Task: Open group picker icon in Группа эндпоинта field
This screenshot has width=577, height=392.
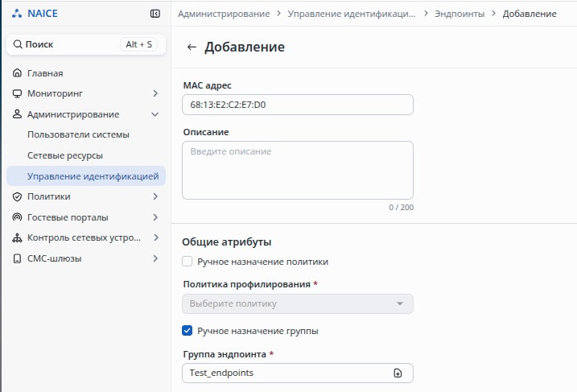Action: click(x=398, y=373)
